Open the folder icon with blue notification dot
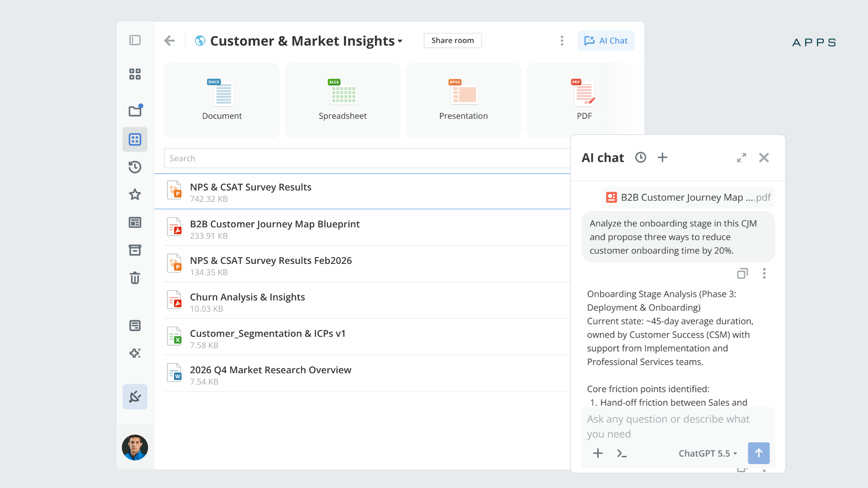This screenshot has height=488, width=868. point(135,110)
